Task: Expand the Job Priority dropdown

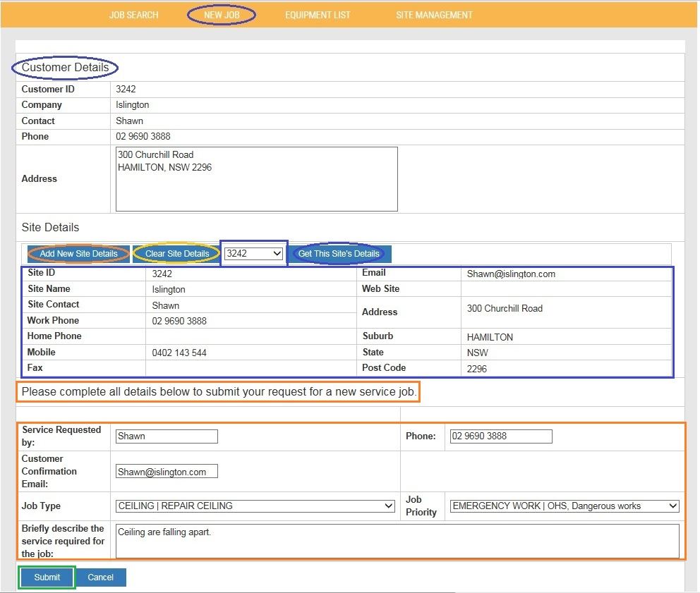Action: pyautogui.click(x=564, y=506)
